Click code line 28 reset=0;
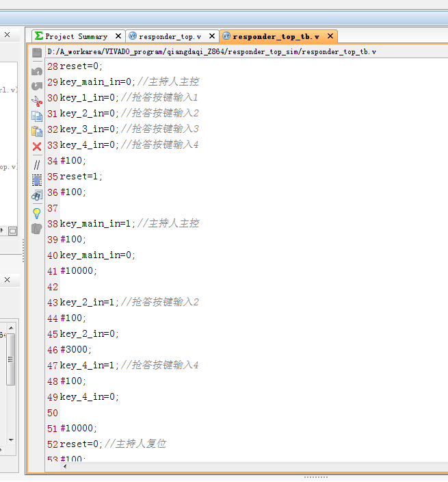 (81, 66)
